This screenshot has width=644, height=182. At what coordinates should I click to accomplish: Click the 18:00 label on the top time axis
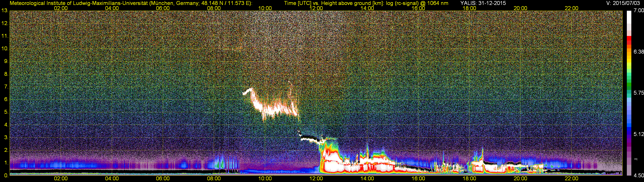[469, 8]
